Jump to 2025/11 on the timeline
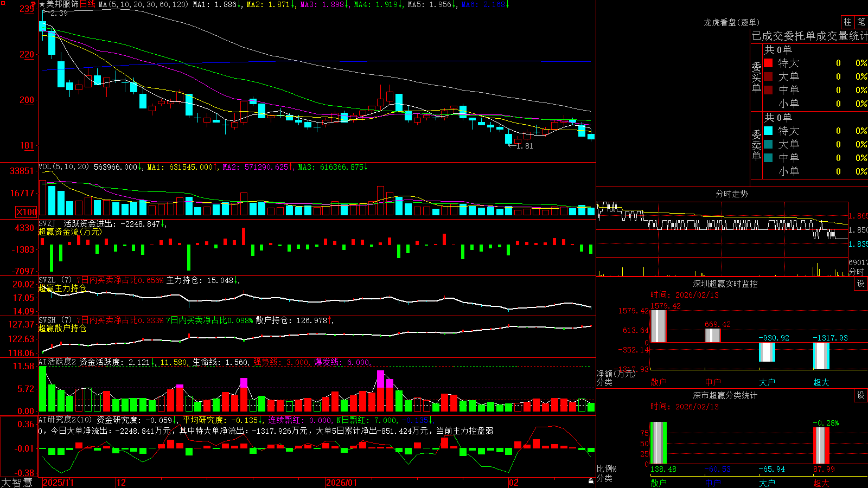The image size is (868, 488). pos(58,483)
